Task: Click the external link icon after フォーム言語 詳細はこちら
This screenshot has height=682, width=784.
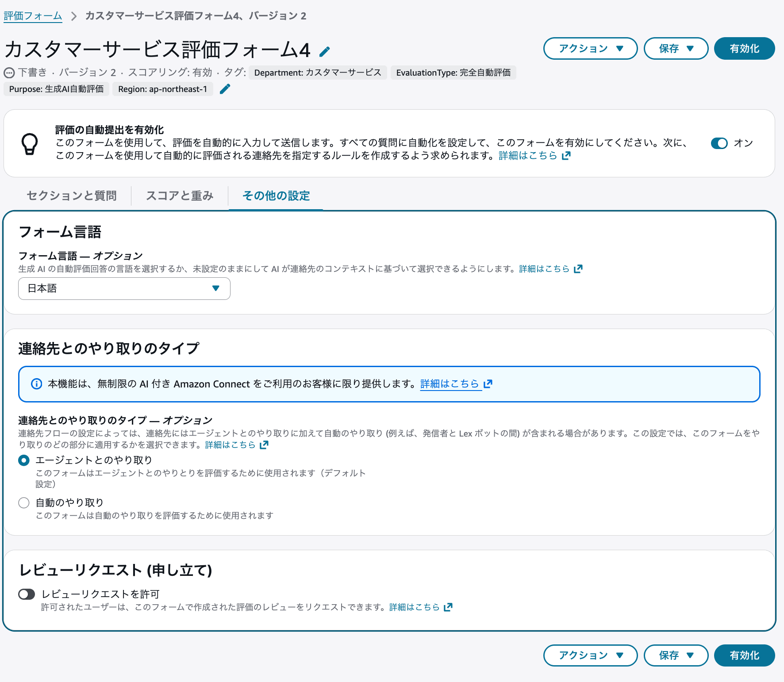Action: coord(578,268)
